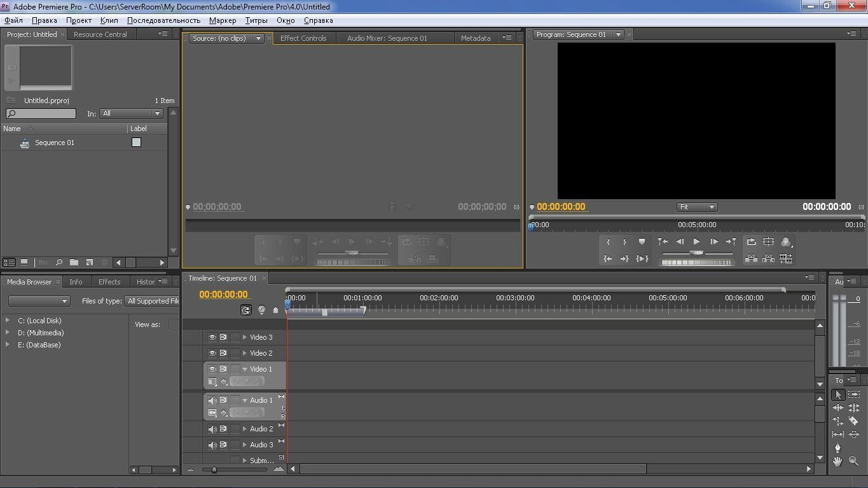Expand the Video 3 track triangle
868x488 pixels.
(245, 337)
